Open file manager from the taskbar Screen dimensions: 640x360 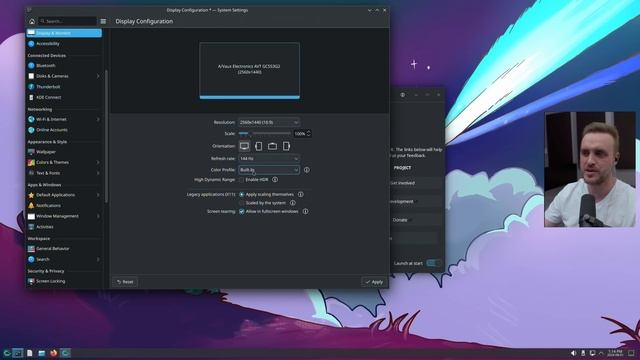click(x=42, y=353)
